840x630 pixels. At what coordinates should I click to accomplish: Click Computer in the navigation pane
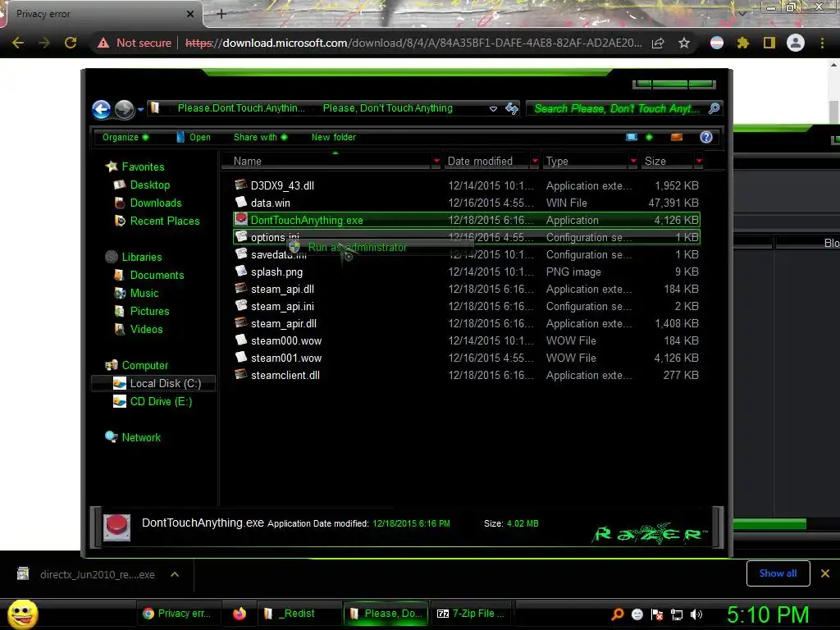tap(144, 365)
